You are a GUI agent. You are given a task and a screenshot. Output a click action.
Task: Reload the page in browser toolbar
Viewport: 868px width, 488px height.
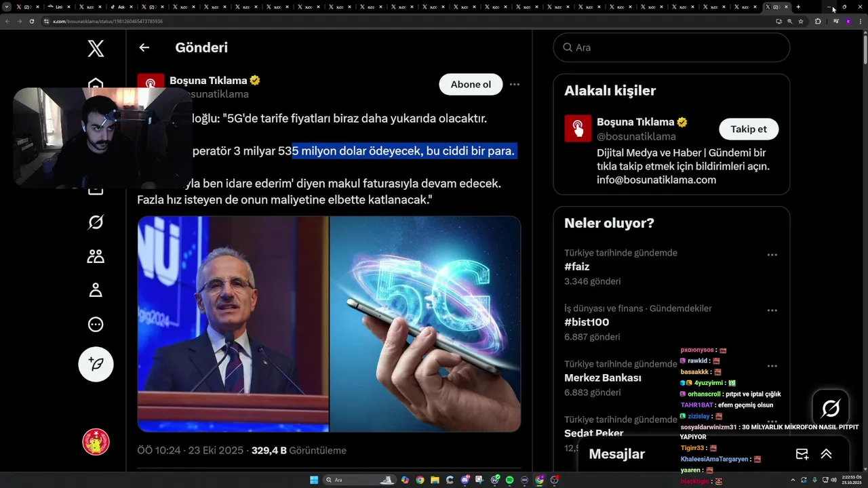coord(32,21)
